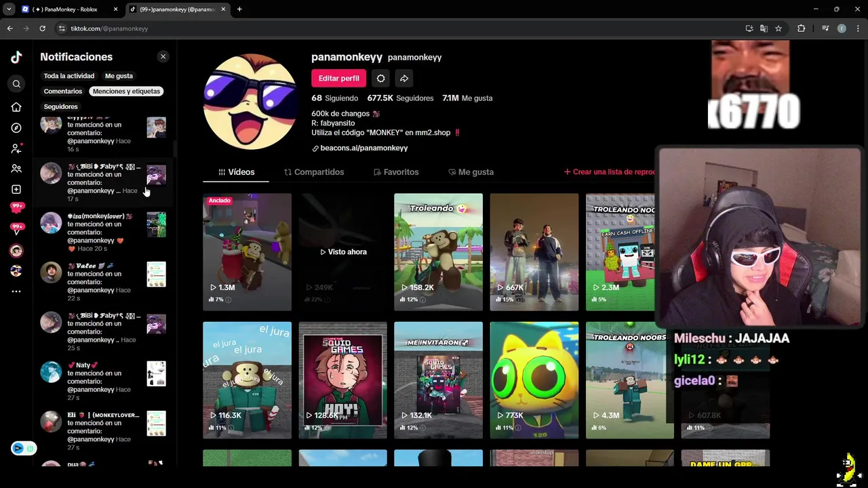The height and width of the screenshot is (488, 868).
Task: Click the translate page icon
Action: [764, 28]
